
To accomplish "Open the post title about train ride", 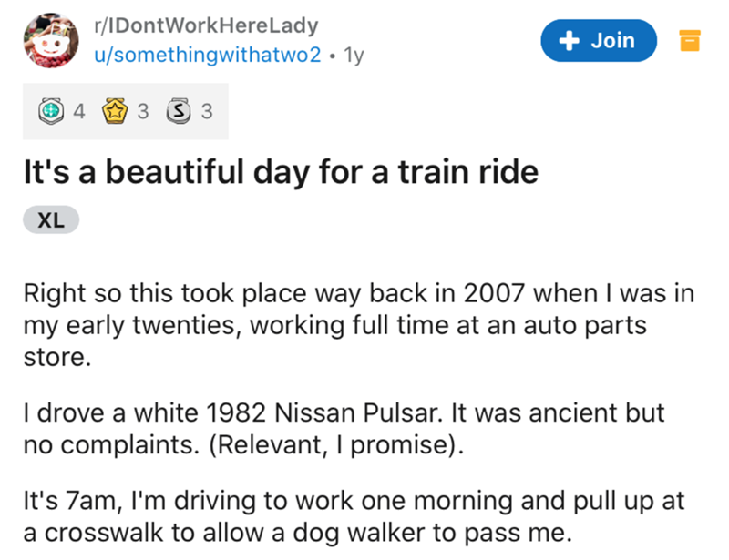I will [281, 172].
